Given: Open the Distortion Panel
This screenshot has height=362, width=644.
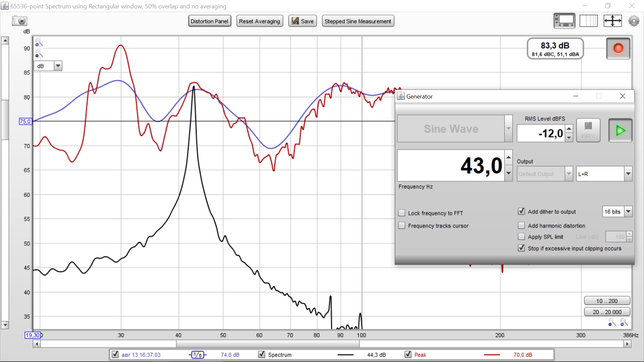Looking at the screenshot, I should pos(209,21).
